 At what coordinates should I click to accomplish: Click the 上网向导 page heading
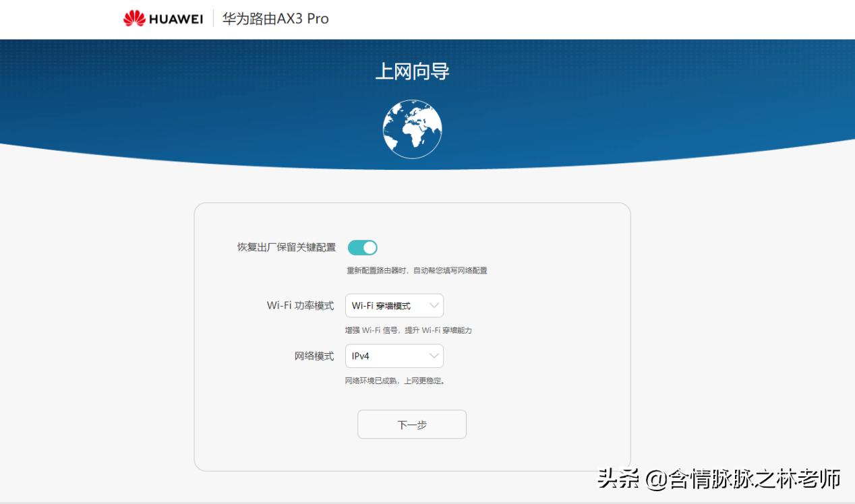point(411,69)
